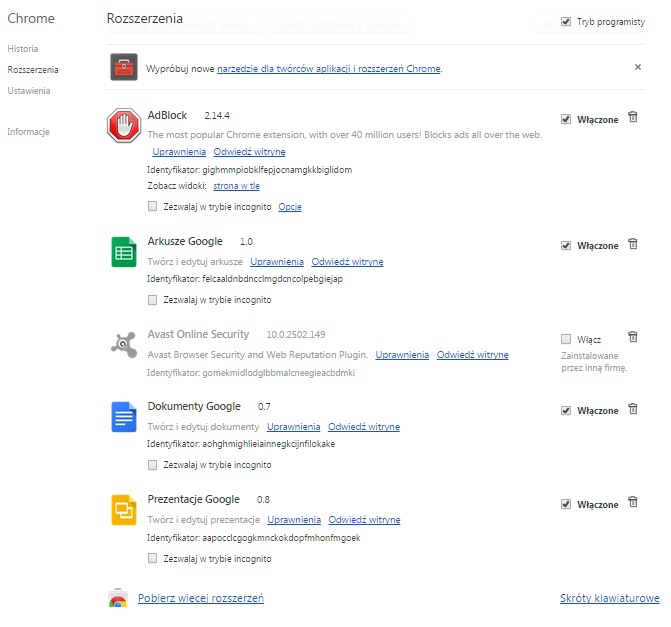
Task: Visit Dokumenty Google website link
Action: coord(364,427)
